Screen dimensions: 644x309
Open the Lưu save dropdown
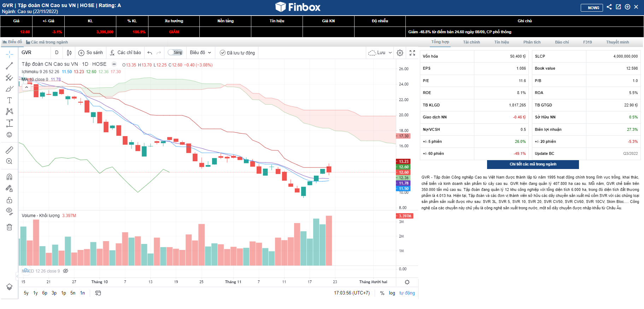click(380, 53)
